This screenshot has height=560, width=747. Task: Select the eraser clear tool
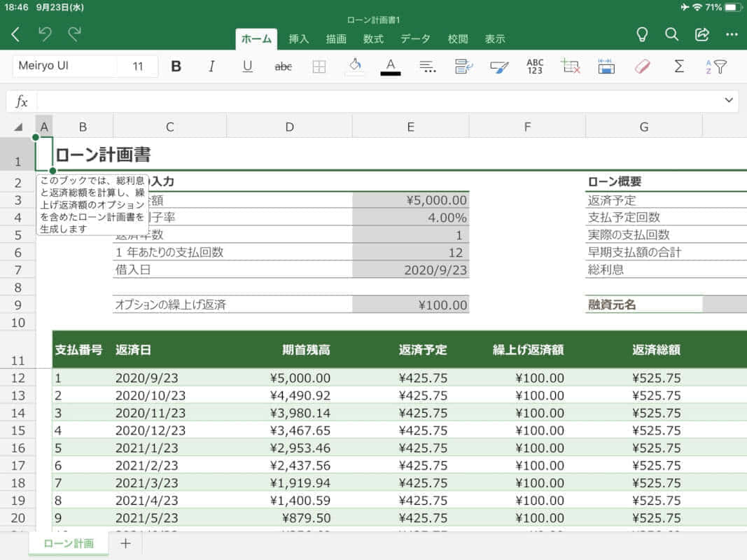point(642,66)
